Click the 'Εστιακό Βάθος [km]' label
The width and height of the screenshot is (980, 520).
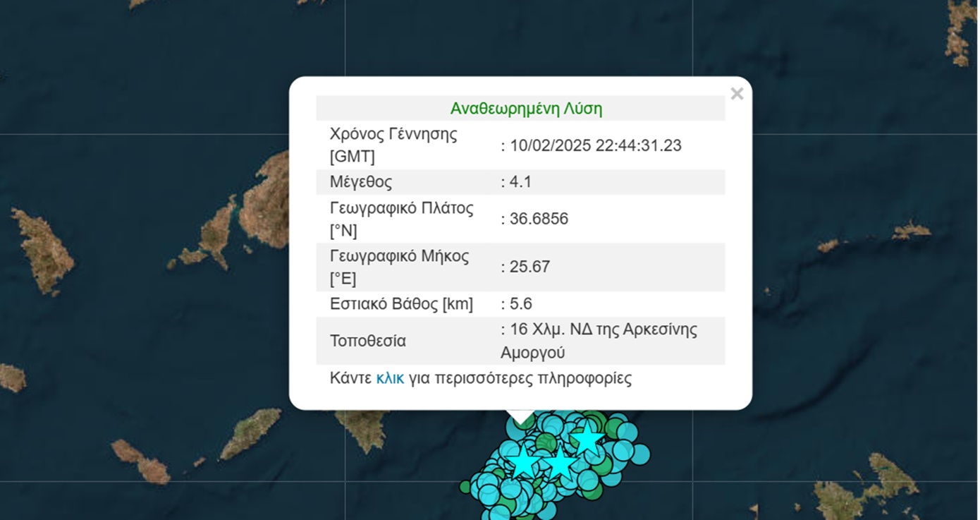pyautogui.click(x=401, y=304)
